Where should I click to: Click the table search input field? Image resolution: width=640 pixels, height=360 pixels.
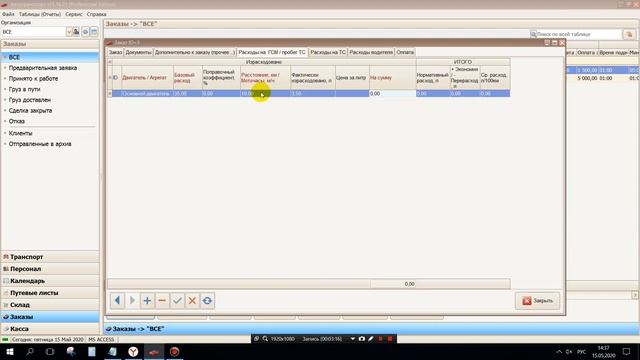(578, 34)
